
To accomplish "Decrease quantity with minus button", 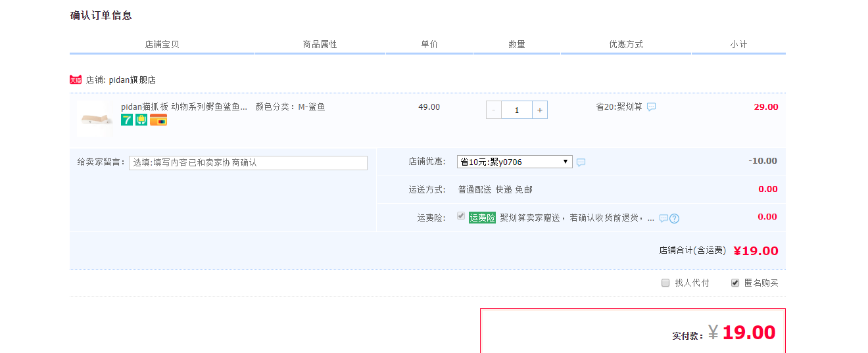I will [x=494, y=110].
